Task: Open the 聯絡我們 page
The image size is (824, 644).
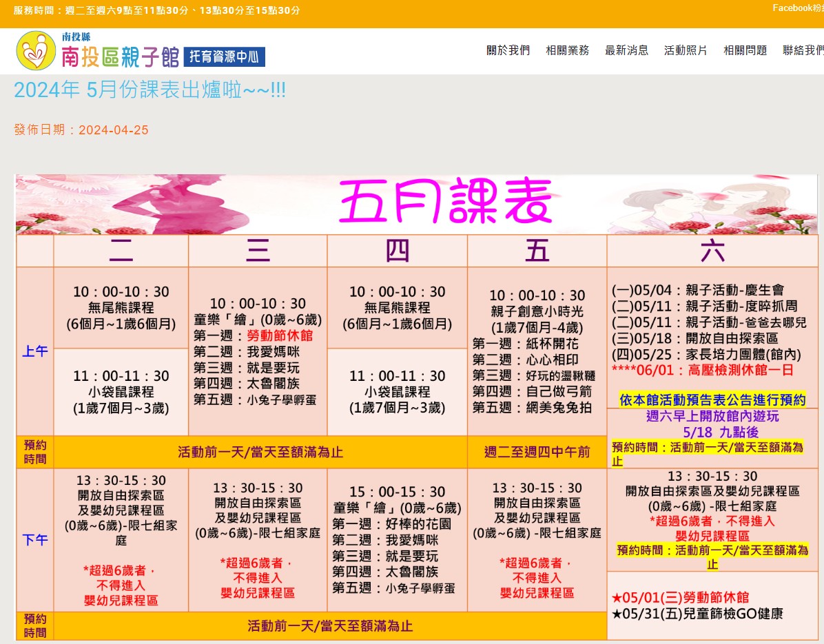Action: coord(803,50)
